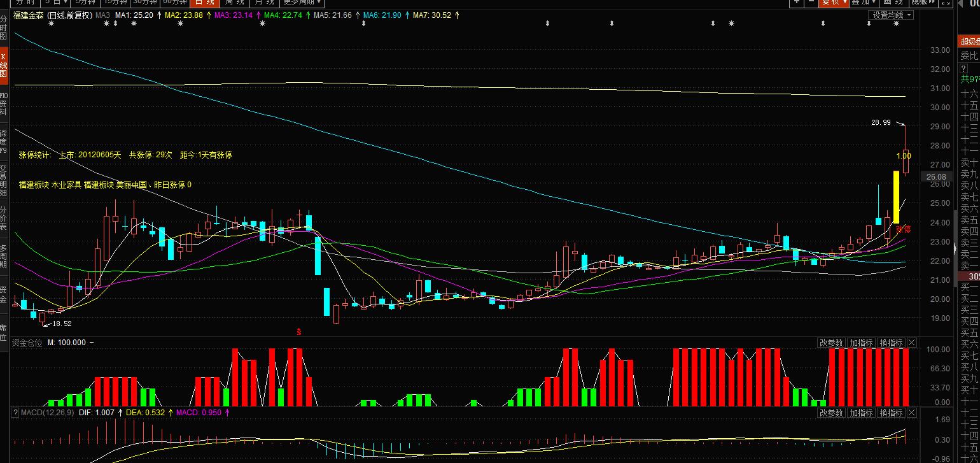Close the 资金仓位 indicator panel
This screenshot has width=980, height=463.
(912, 343)
